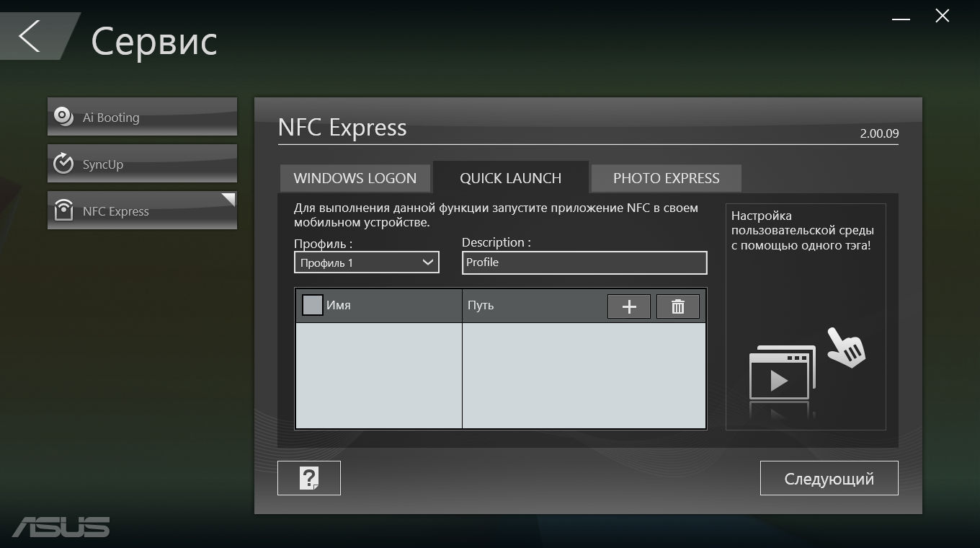Click the Следующий button

(829, 478)
